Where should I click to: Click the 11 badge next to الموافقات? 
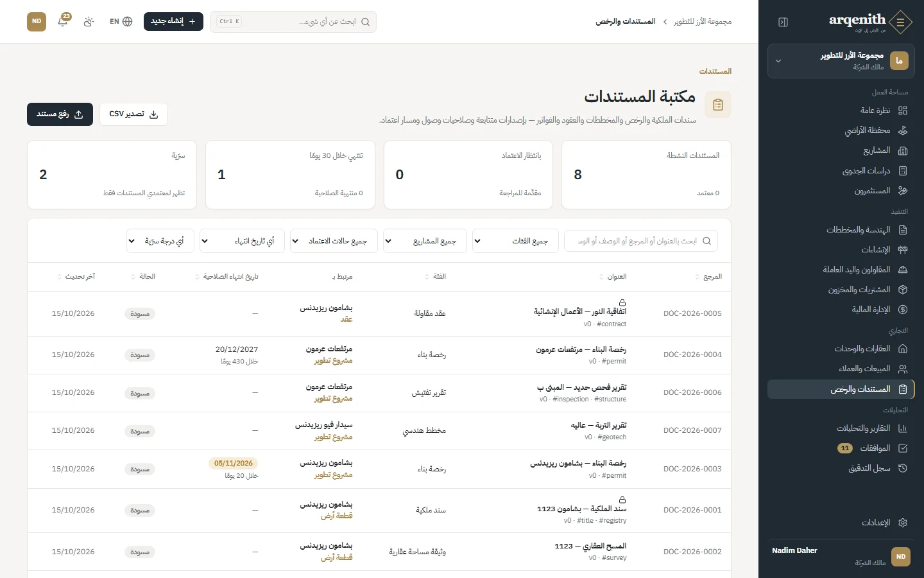click(845, 448)
